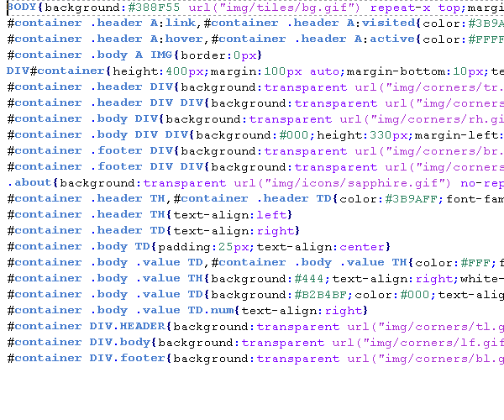Viewport: 504px width, 420px height.
Task: Click the url("img/corners/tl. value
Action: pyautogui.click(x=425, y=327)
